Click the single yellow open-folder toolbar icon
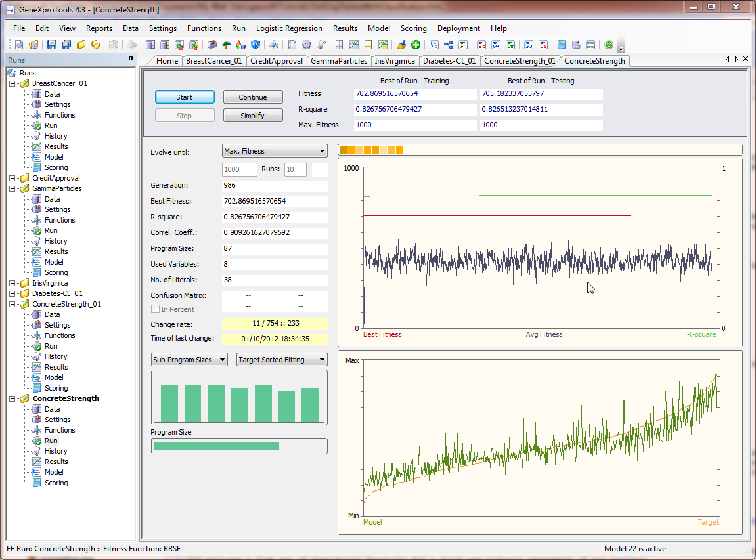 (x=81, y=45)
